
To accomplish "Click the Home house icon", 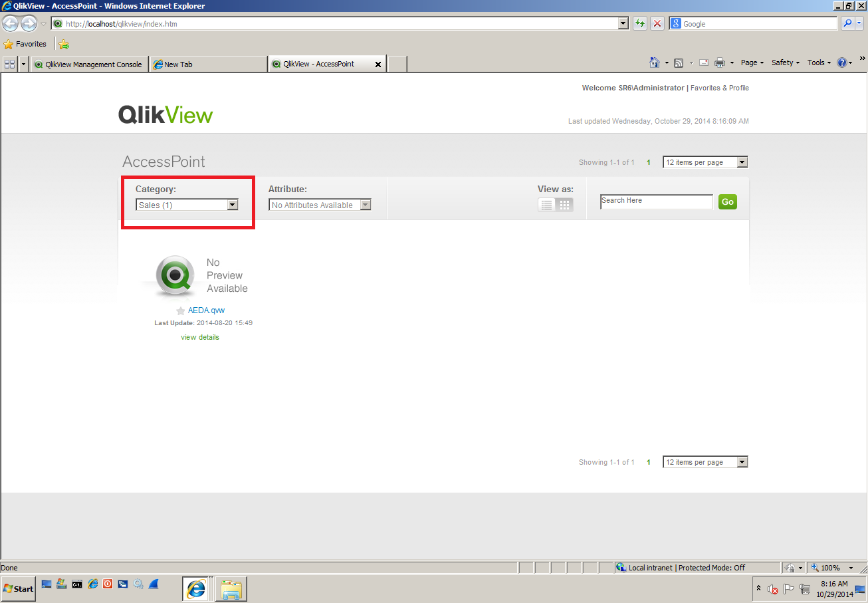I will (654, 62).
